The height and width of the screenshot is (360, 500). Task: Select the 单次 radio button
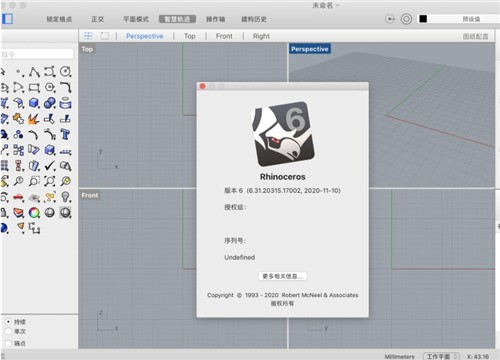[9, 331]
